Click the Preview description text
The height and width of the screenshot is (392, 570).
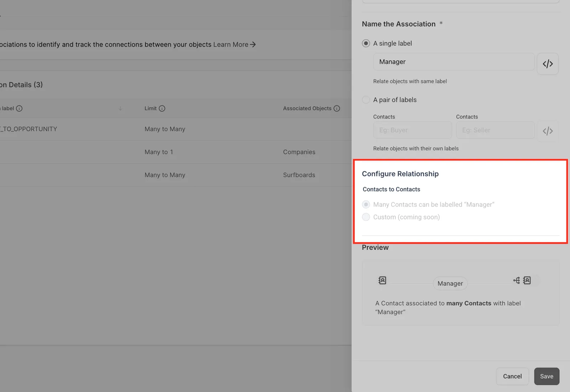[x=448, y=308]
